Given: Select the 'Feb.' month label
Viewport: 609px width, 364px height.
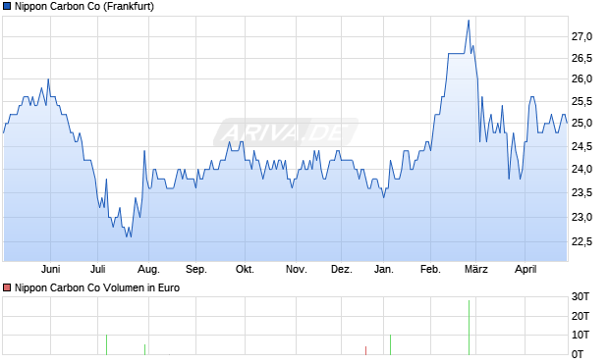Looking at the screenshot, I should point(430,269).
